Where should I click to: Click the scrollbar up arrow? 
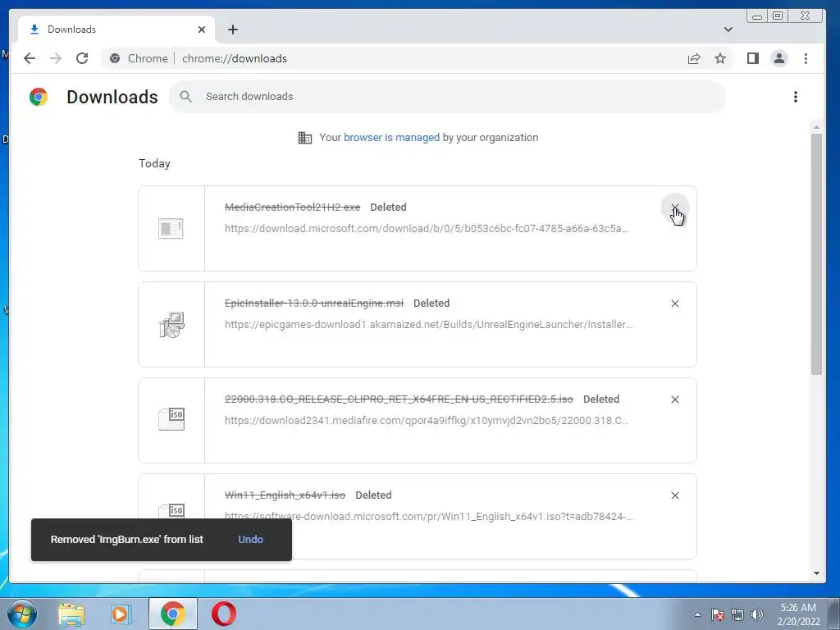click(816, 127)
